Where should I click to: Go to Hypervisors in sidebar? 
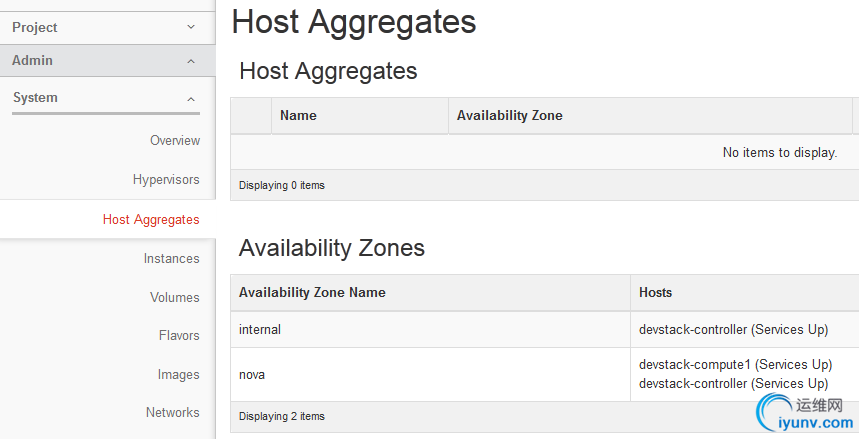click(166, 180)
